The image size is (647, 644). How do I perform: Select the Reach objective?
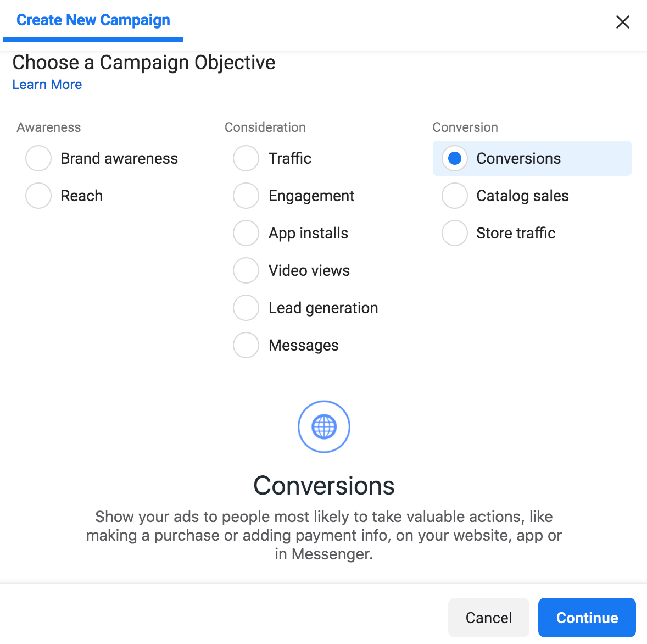tap(38, 196)
